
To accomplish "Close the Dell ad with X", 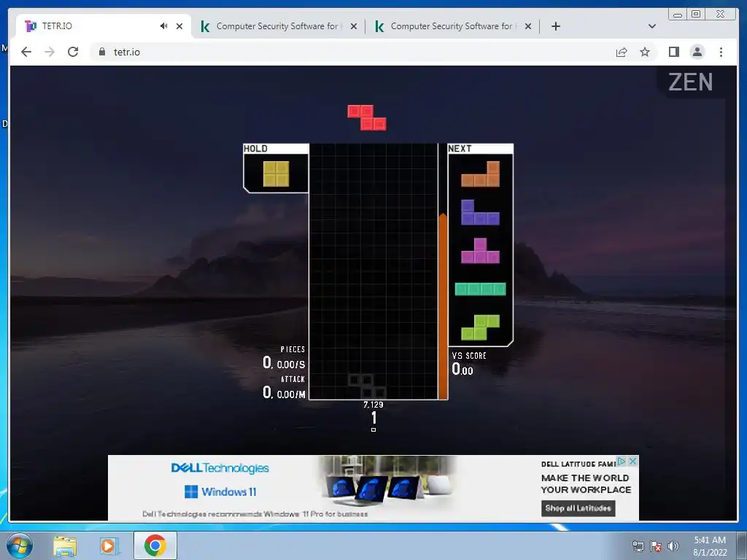I will point(632,461).
